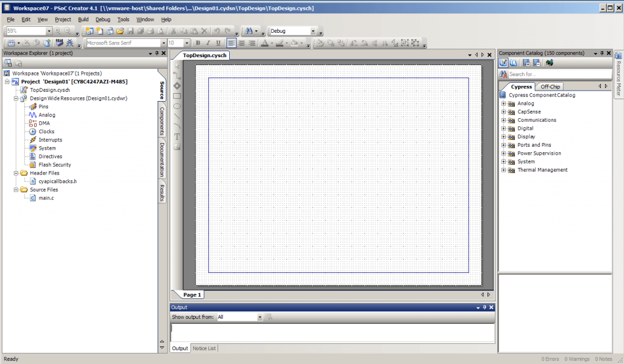Select the Clocks resource item
The image size is (624, 364).
46,131
